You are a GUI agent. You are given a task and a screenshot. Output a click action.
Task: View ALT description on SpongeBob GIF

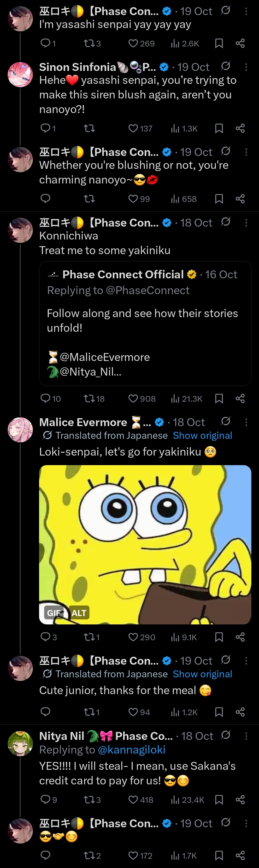[79, 613]
